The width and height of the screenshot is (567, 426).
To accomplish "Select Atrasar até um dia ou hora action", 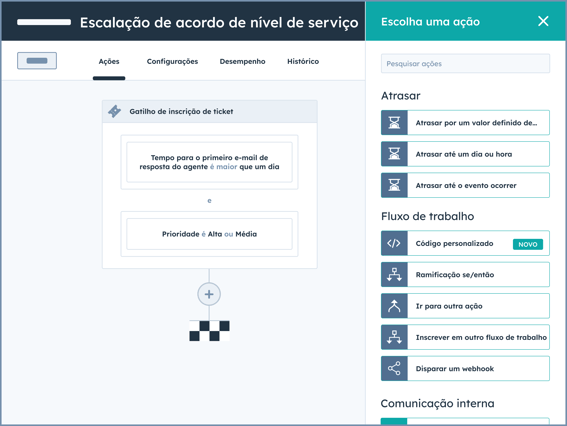I will (x=465, y=154).
